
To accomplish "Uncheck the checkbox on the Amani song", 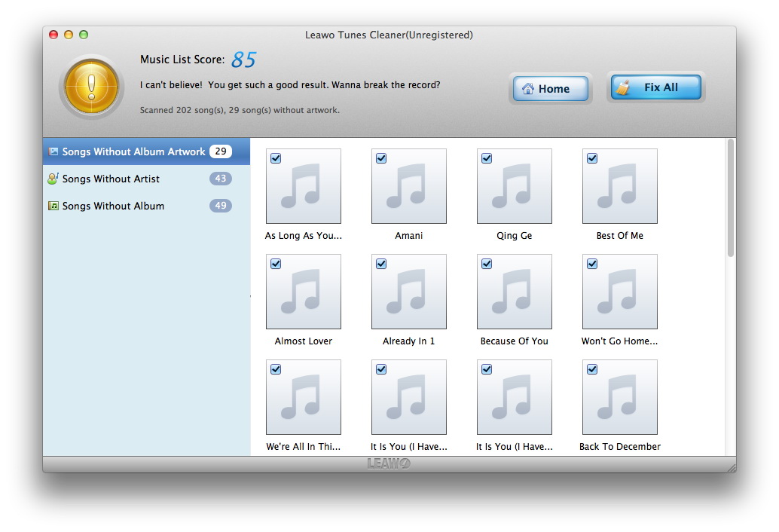I will click(381, 158).
